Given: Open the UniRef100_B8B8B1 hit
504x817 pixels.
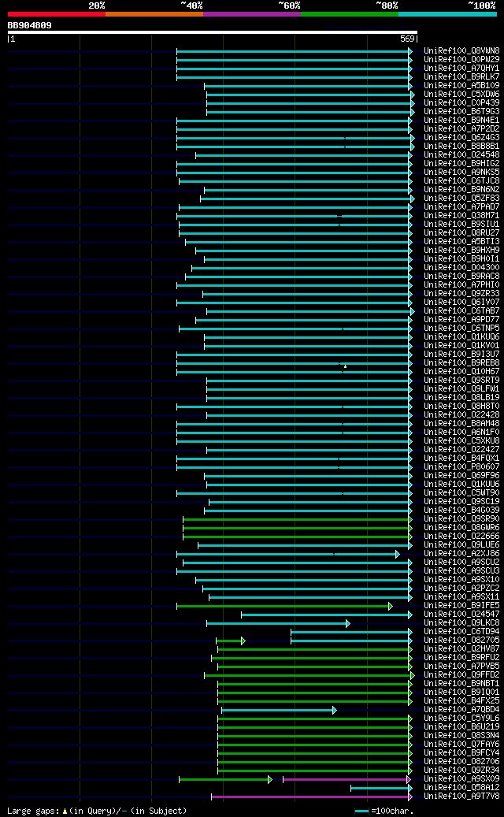Looking at the screenshot, I should pyautogui.click(x=461, y=147).
